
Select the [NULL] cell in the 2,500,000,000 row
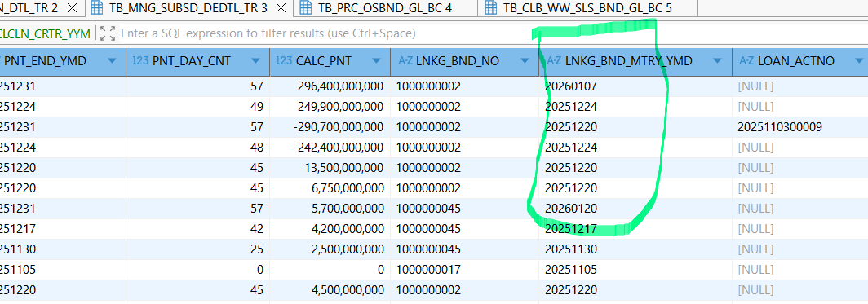coord(800,249)
